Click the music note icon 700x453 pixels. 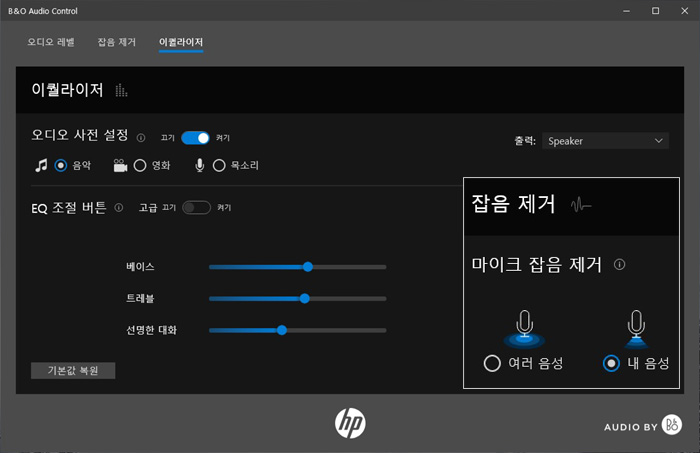(41, 165)
